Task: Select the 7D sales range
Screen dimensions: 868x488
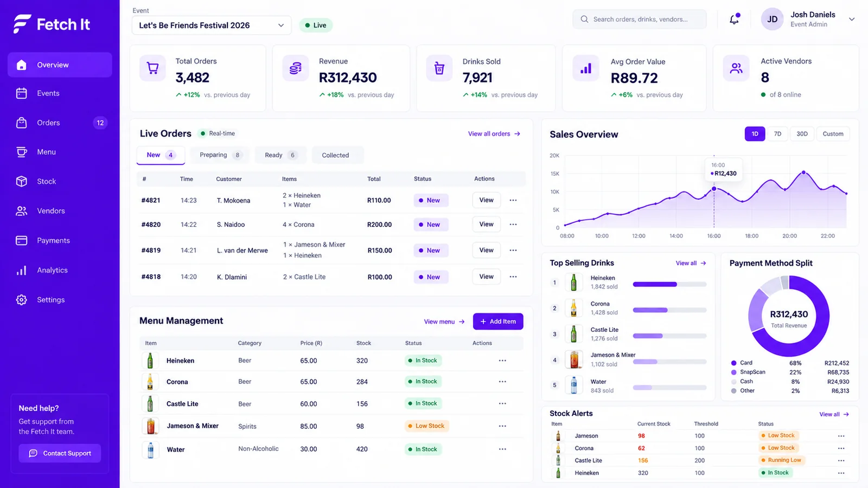Action: (x=777, y=134)
